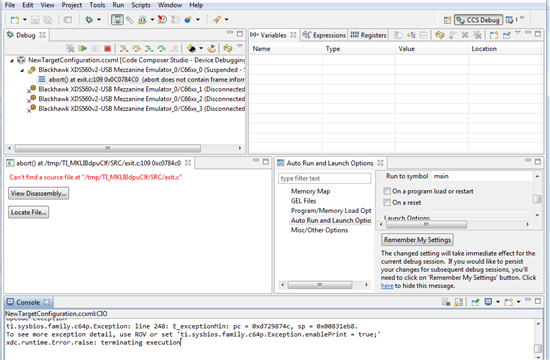The width and height of the screenshot is (550, 360).
Task: Switch to the Expressions tab
Action: click(324, 35)
